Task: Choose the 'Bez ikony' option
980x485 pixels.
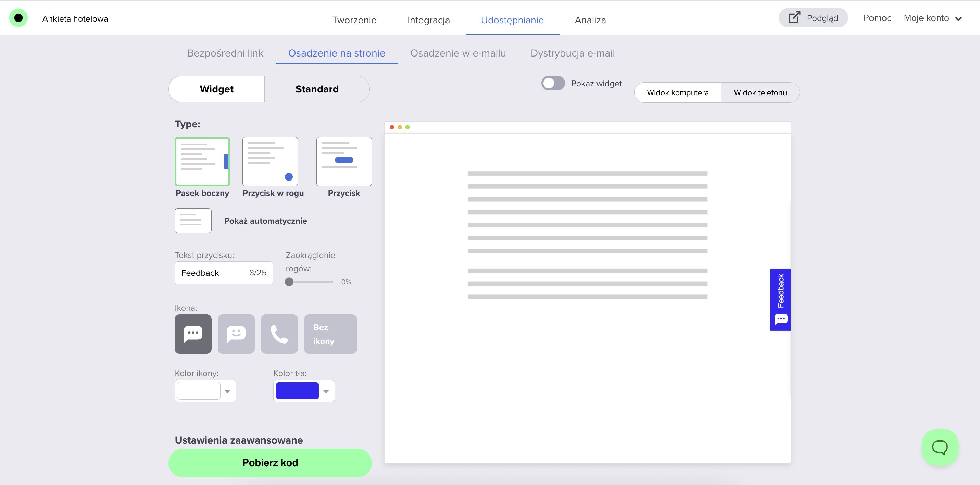Action: (330, 334)
